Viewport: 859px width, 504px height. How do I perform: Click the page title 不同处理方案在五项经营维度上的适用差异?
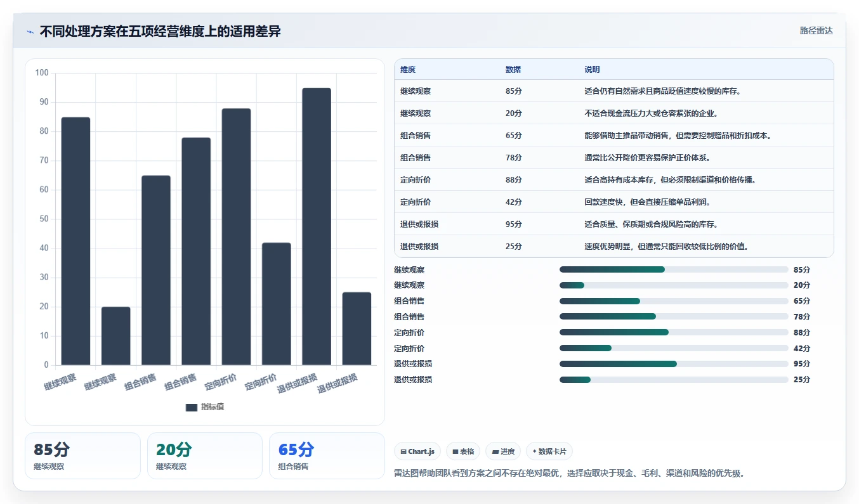coord(161,31)
